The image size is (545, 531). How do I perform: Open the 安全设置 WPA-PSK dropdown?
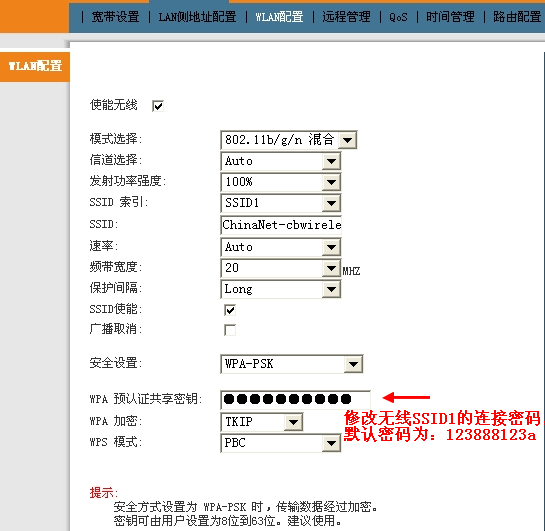click(x=292, y=364)
